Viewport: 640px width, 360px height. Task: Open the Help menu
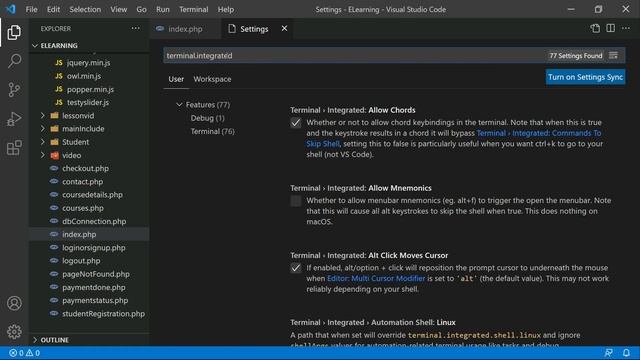pos(226,9)
